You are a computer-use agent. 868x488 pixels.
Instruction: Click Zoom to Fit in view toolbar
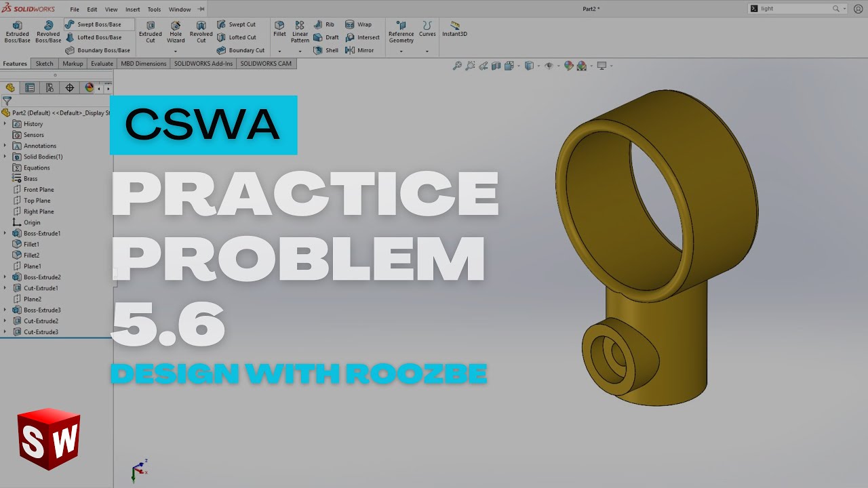457,66
